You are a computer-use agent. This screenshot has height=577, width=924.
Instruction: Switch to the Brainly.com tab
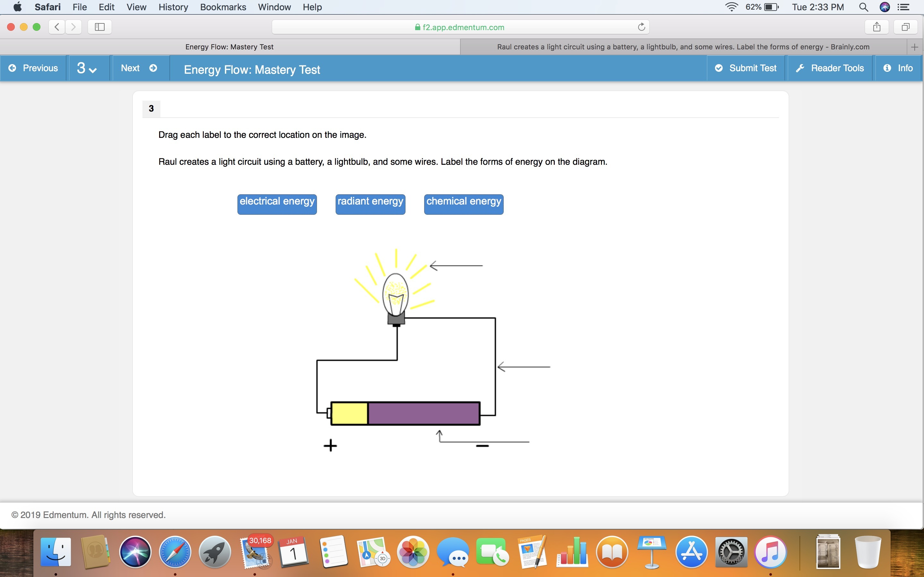[x=683, y=47]
